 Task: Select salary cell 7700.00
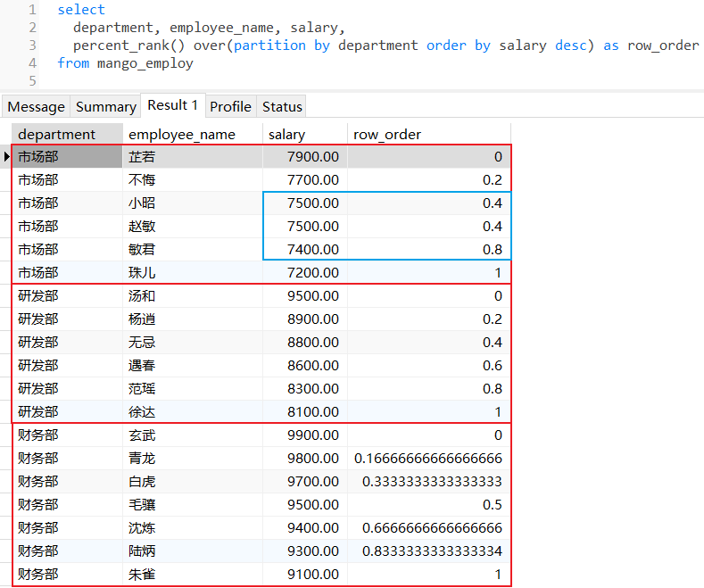305,180
